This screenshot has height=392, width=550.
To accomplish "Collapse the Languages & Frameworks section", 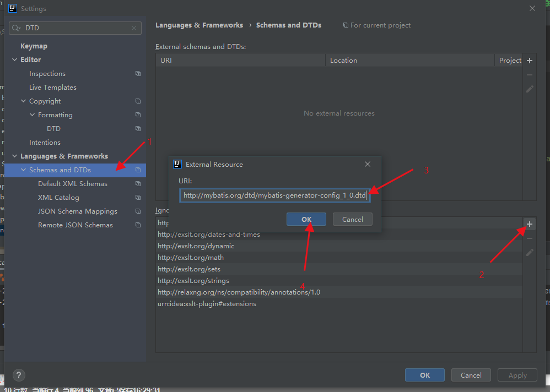I will pyautogui.click(x=14, y=156).
